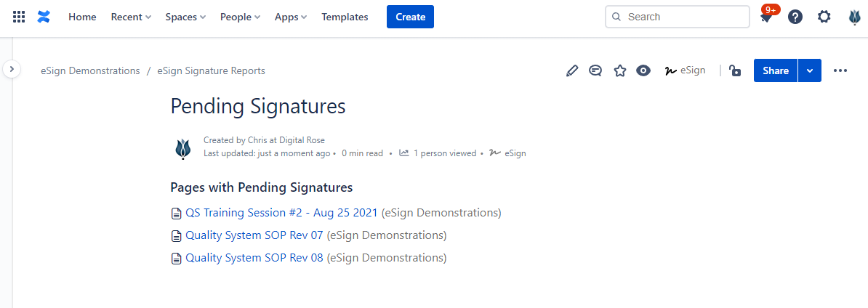Open the Quality System SOP Rev 07 link
868x308 pixels.
(254, 235)
